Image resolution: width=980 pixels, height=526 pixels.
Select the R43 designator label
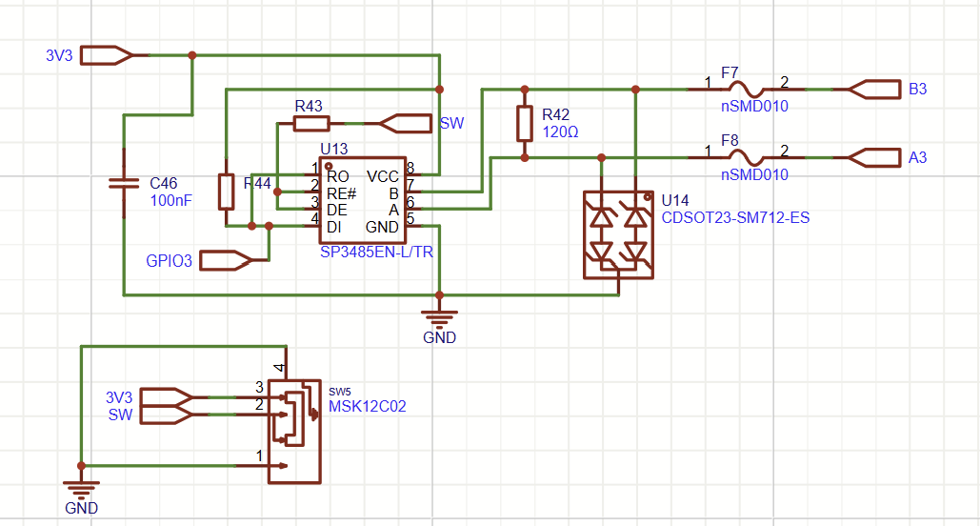click(x=309, y=106)
